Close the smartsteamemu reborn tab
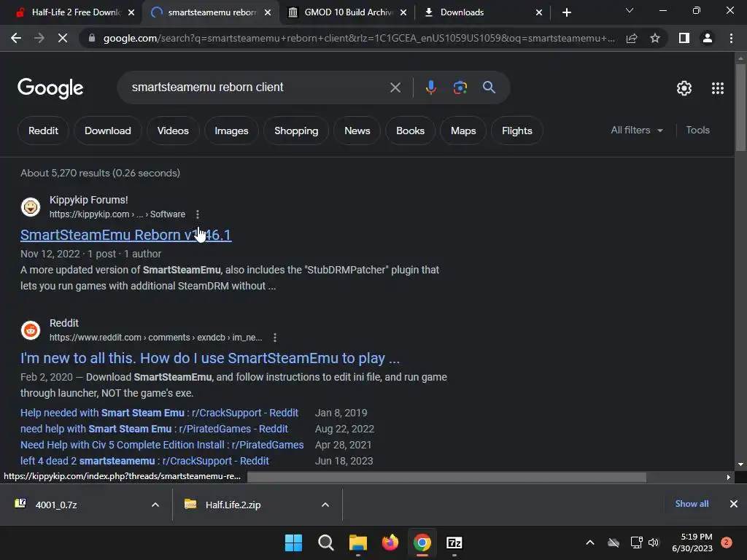747x560 pixels. pyautogui.click(x=268, y=12)
